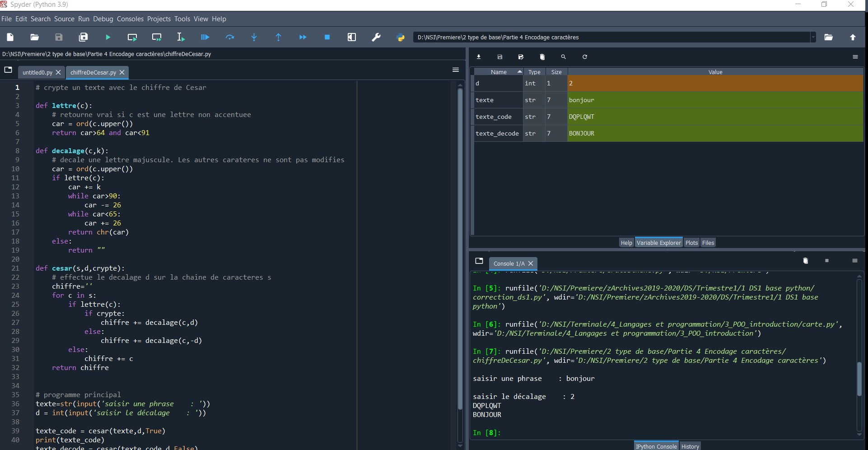Step out of function debug icon
This screenshot has width=868, height=450.
pyautogui.click(x=279, y=37)
